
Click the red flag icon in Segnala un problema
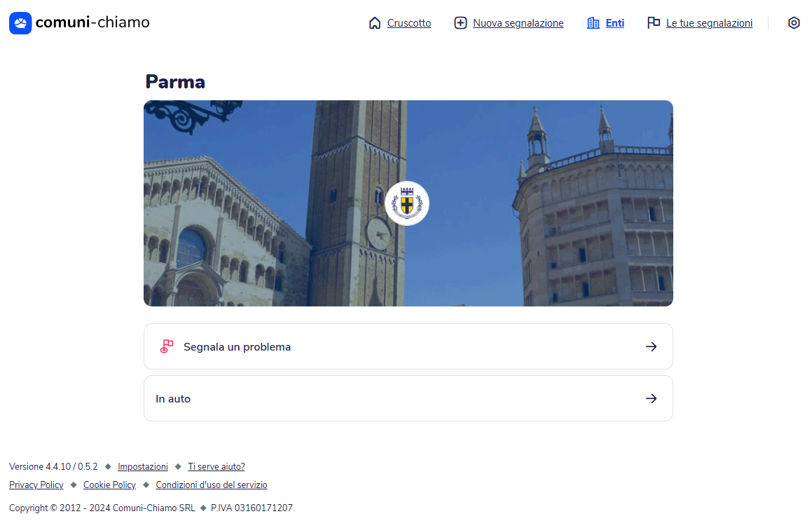[167, 346]
